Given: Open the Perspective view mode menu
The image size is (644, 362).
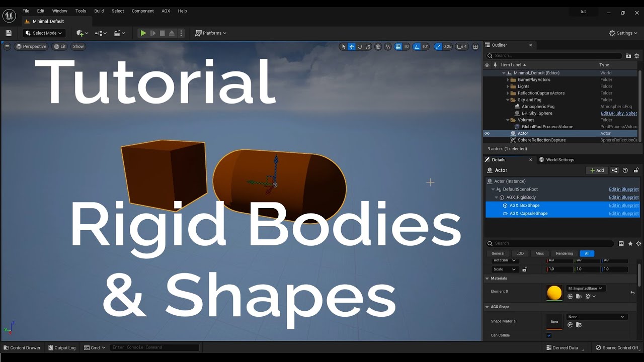Looking at the screenshot, I should 31,46.
